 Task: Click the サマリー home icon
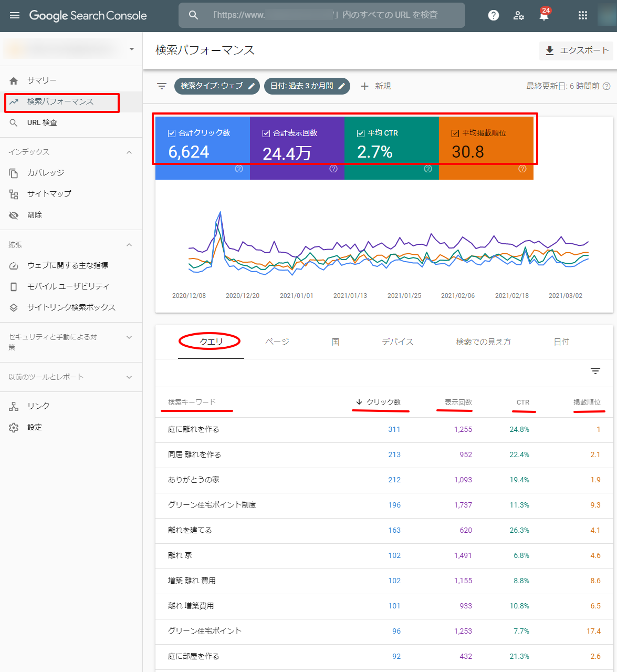coord(14,80)
